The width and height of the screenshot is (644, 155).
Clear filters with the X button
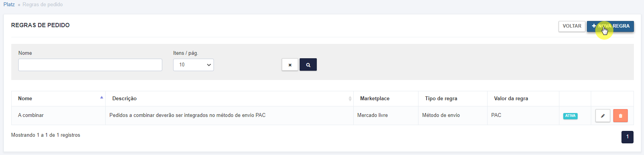click(290, 64)
